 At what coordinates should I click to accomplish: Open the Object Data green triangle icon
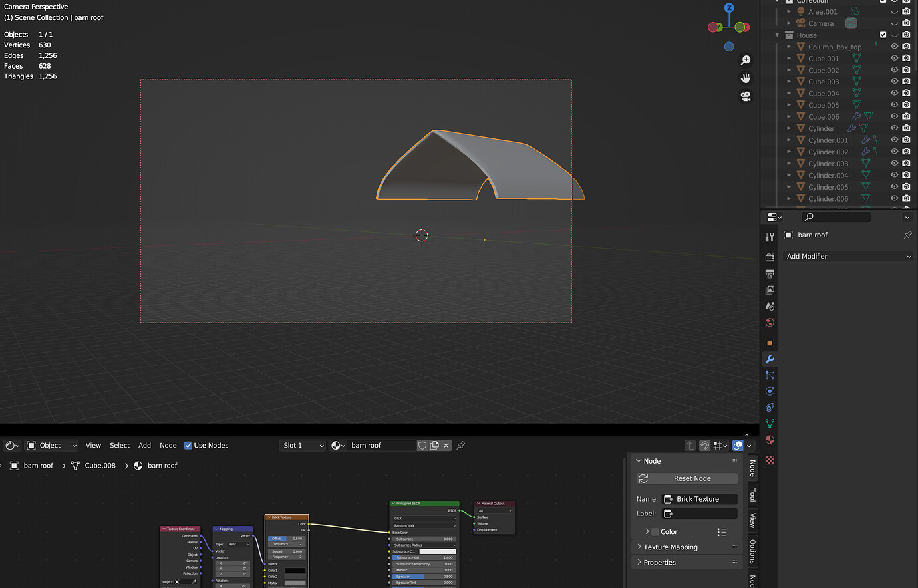tap(770, 423)
